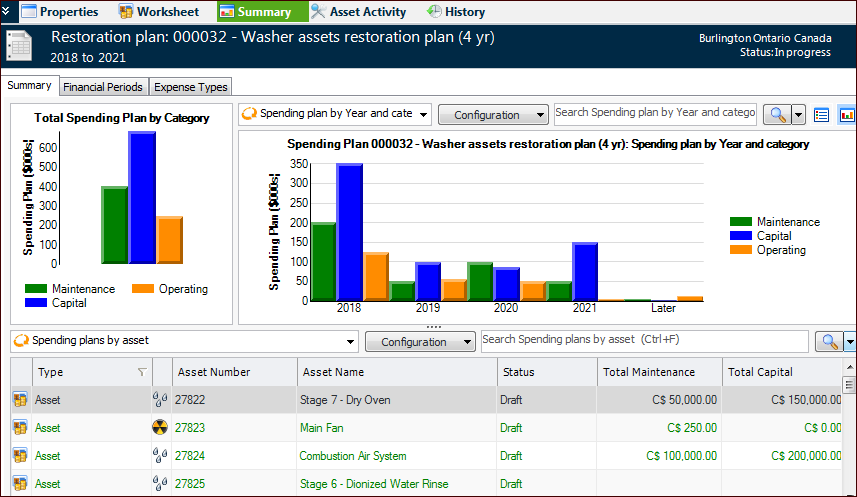857x497 pixels.
Task: Switch to chart view in spending plan toolbar
Action: click(846, 115)
